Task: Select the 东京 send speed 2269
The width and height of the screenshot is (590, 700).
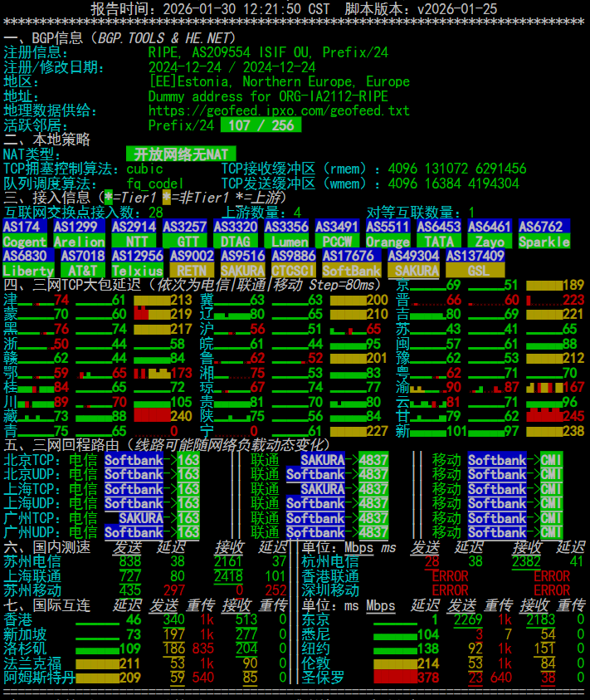Action: tap(468, 619)
